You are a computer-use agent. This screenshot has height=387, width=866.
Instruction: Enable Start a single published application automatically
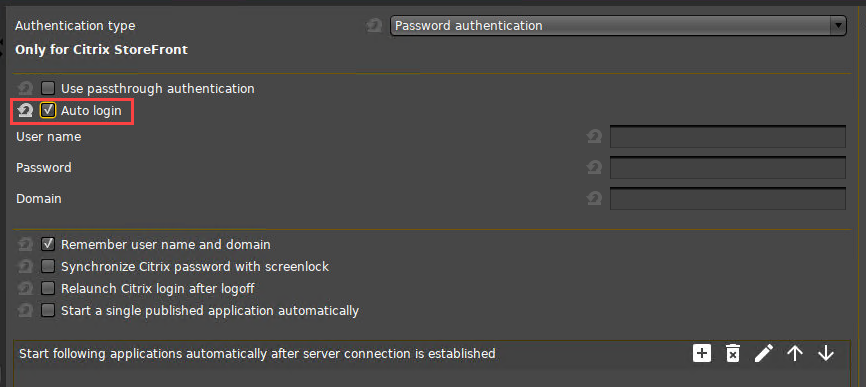click(48, 310)
